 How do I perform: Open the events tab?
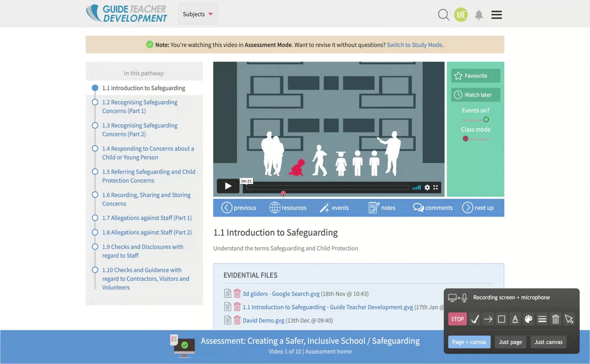coord(335,208)
